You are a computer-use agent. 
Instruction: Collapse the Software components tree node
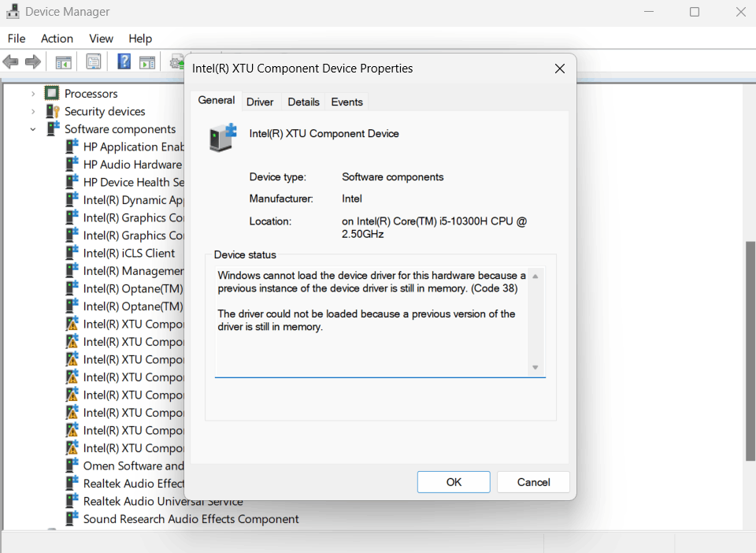(x=32, y=128)
